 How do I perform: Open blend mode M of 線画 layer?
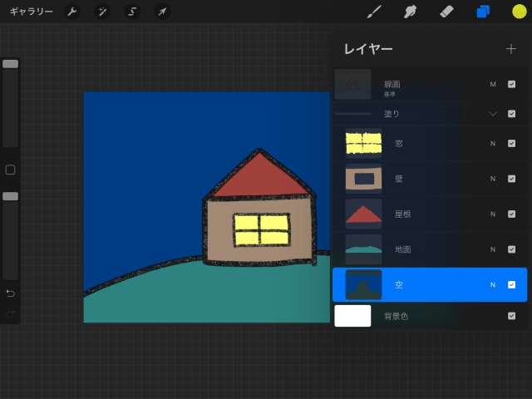(493, 84)
